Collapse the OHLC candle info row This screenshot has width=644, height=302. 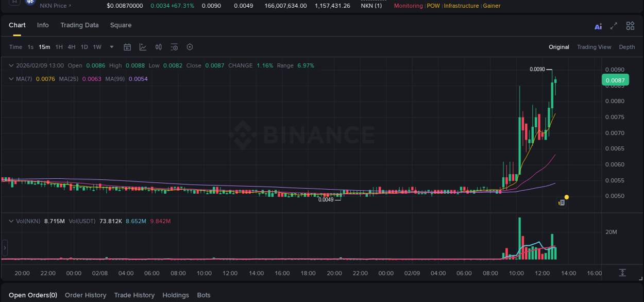coord(10,65)
